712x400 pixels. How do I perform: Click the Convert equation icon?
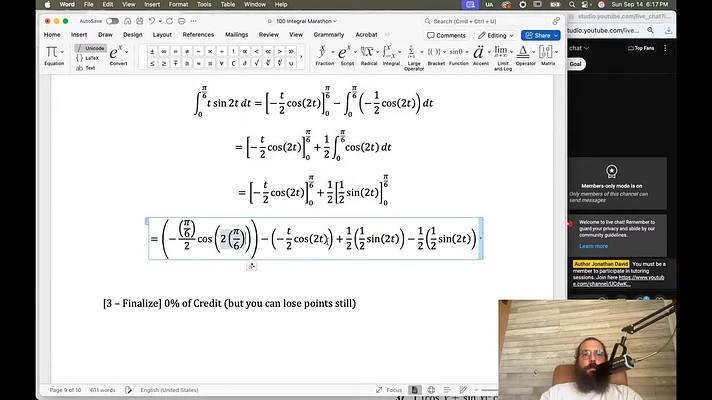click(x=118, y=52)
